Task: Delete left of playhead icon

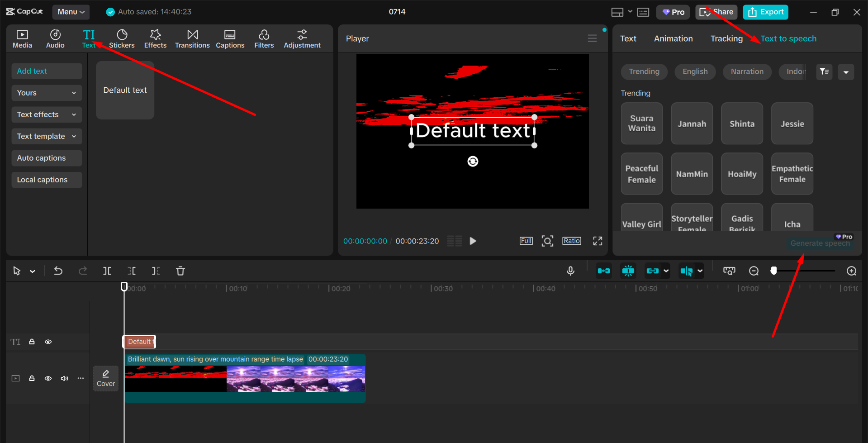Action: point(132,271)
